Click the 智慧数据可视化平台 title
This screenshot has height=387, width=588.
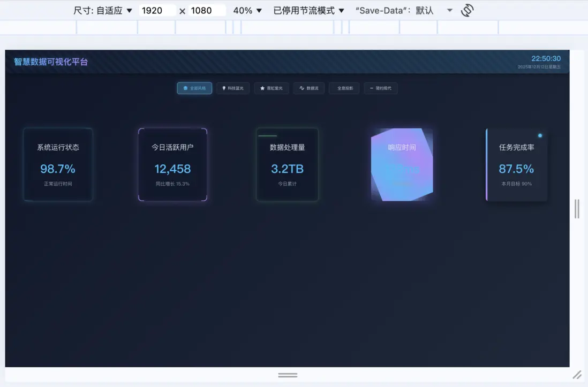(x=51, y=62)
